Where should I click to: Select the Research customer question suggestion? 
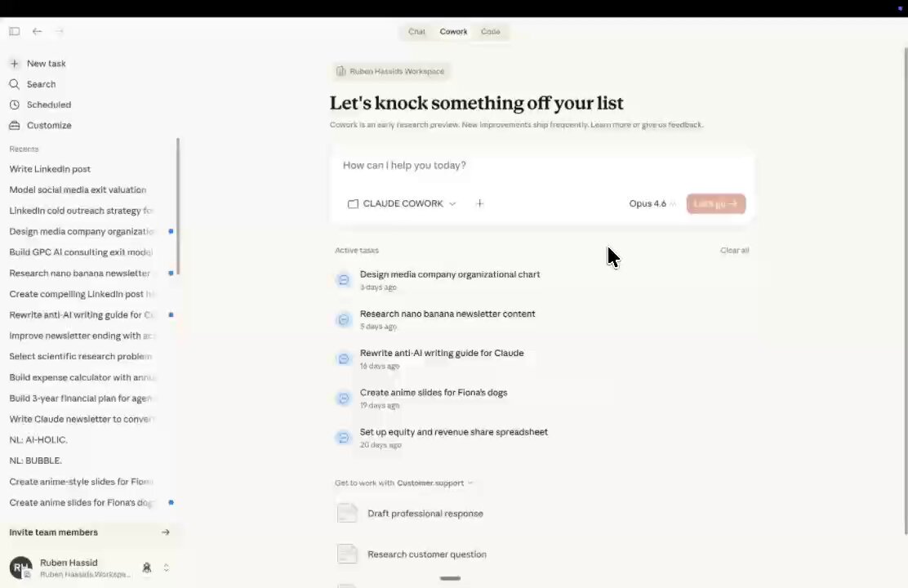point(427,554)
